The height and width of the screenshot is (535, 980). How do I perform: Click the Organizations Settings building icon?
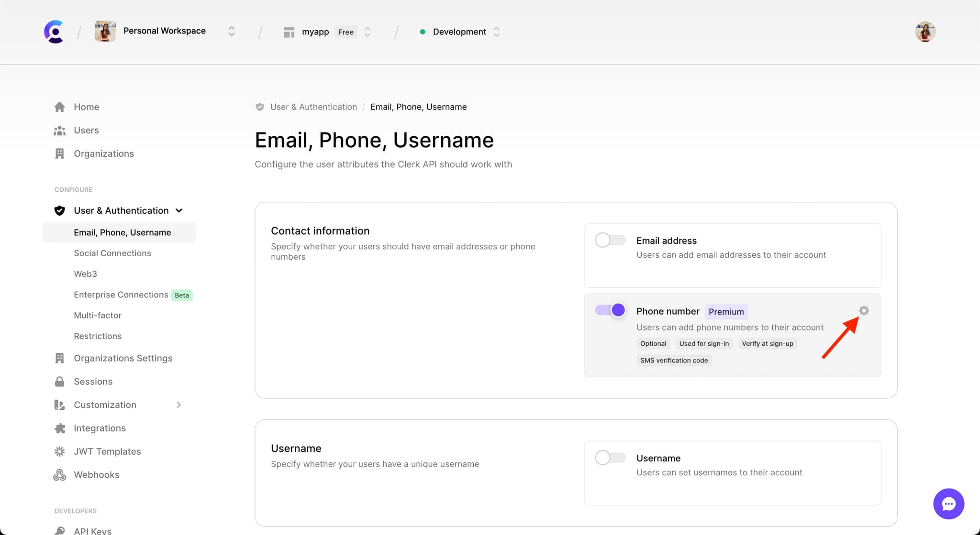coord(59,358)
